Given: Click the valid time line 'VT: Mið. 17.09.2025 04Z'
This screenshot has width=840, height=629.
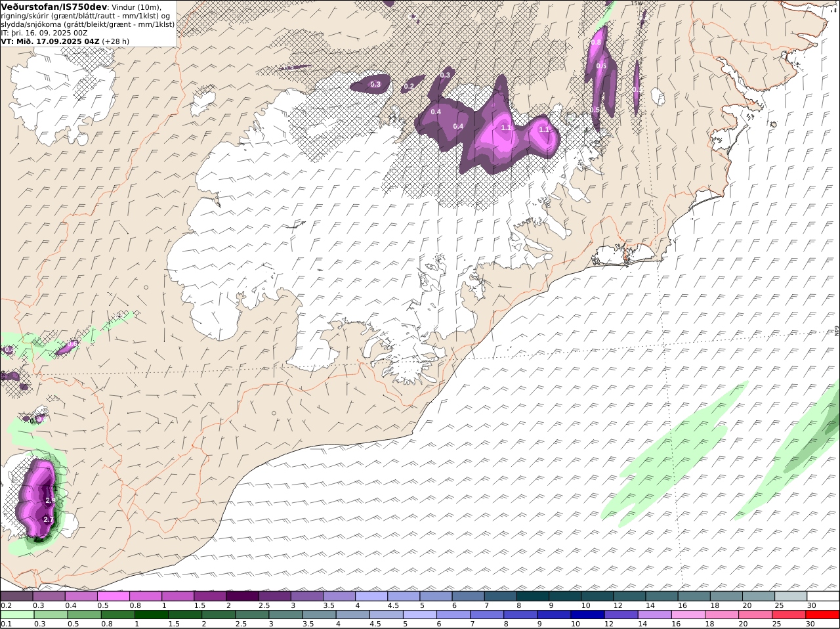Looking at the screenshot, I should [51, 41].
